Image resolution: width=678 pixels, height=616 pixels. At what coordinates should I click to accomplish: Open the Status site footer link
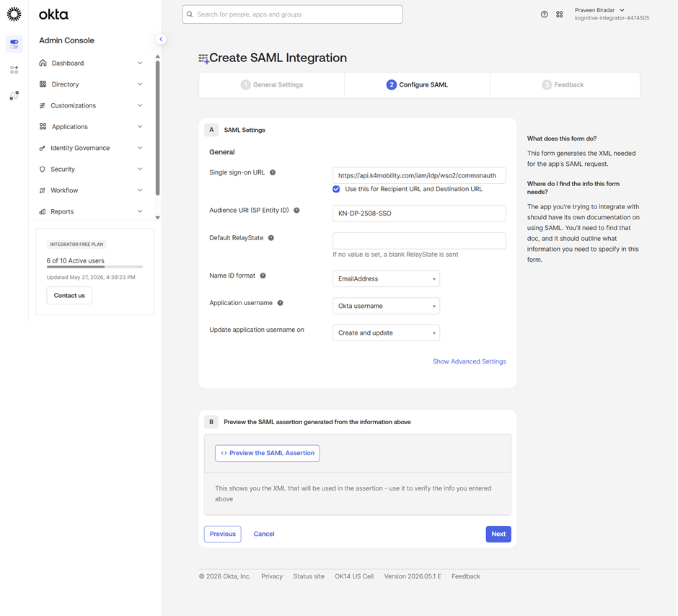(309, 576)
